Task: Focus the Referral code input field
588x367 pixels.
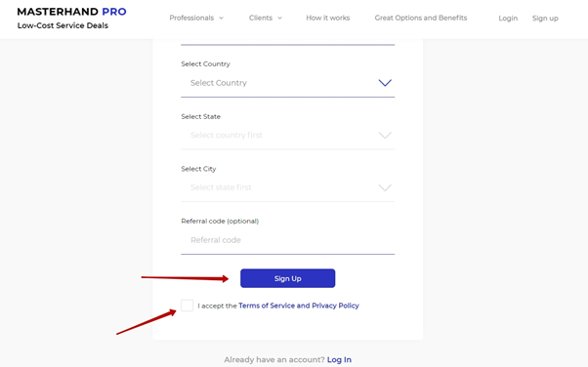Action: tap(287, 240)
